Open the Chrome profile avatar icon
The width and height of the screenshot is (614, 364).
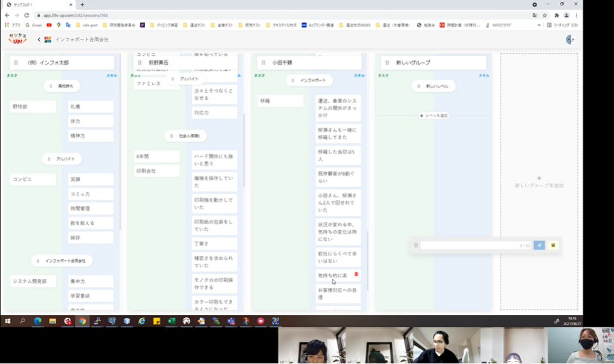[x=566, y=15]
